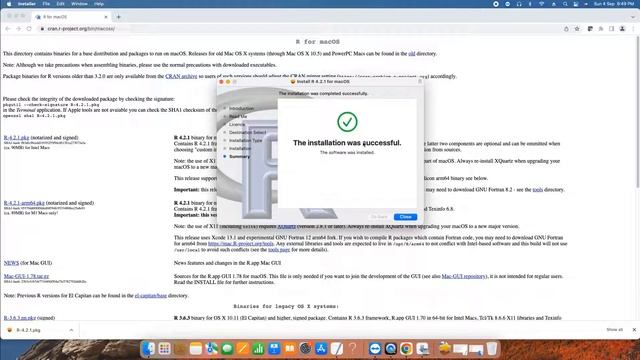Bookmark this page with the star icon
Image resolution: width=640 pixels, height=360 pixels.
point(577,29)
